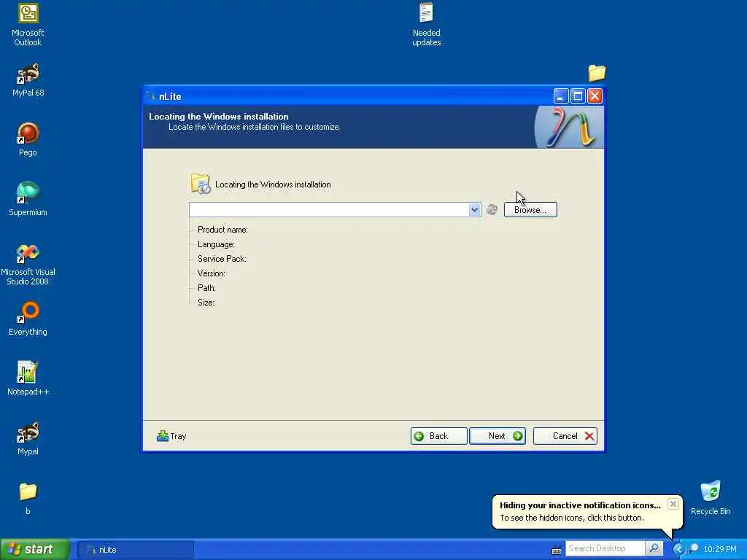Click the Size: label
Screen dimensions: 747x560
click(x=206, y=303)
